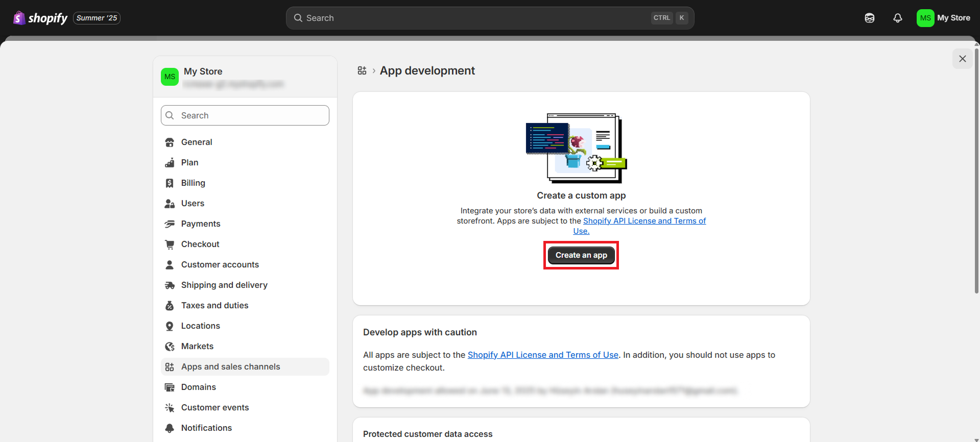Image resolution: width=980 pixels, height=442 pixels.
Task: Open the Sidekick assistant icon in the top bar
Action: (870, 18)
